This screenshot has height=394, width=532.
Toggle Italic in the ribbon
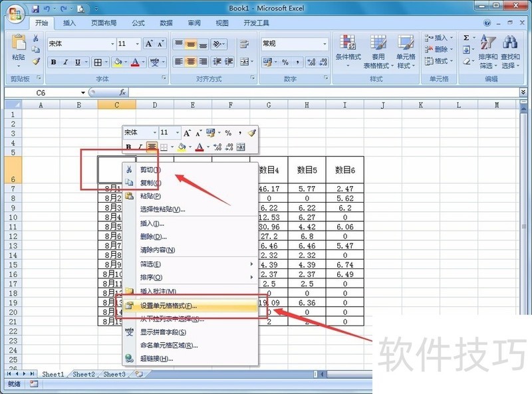[x=66, y=62]
